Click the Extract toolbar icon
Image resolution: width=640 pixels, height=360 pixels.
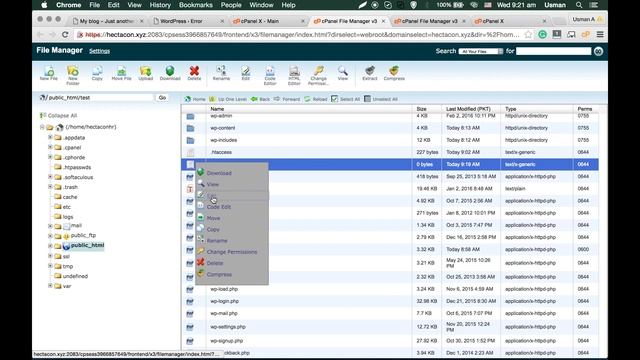point(369,73)
